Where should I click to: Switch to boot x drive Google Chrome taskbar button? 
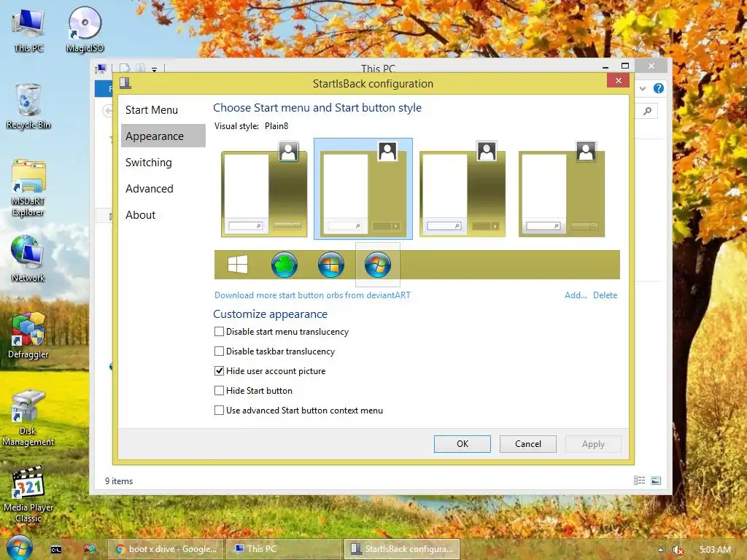pos(164,549)
